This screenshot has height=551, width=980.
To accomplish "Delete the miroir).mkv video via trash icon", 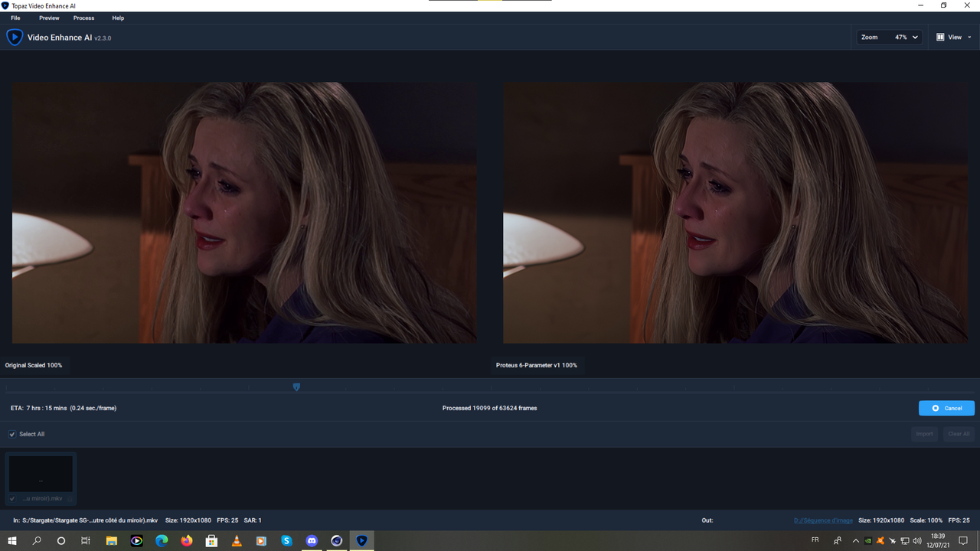I will point(70,499).
